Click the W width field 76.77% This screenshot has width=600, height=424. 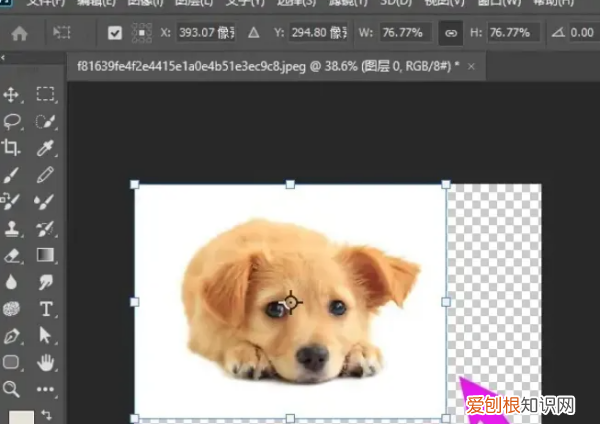(406, 33)
